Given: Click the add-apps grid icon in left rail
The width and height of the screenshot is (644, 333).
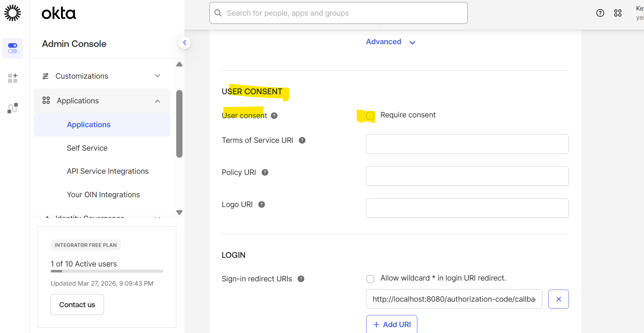Looking at the screenshot, I should click(x=13, y=78).
